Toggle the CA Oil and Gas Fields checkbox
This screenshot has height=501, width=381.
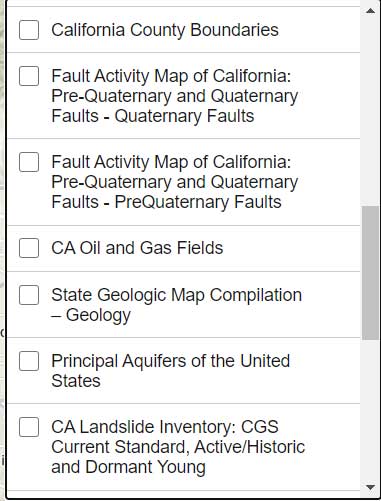(x=29, y=248)
